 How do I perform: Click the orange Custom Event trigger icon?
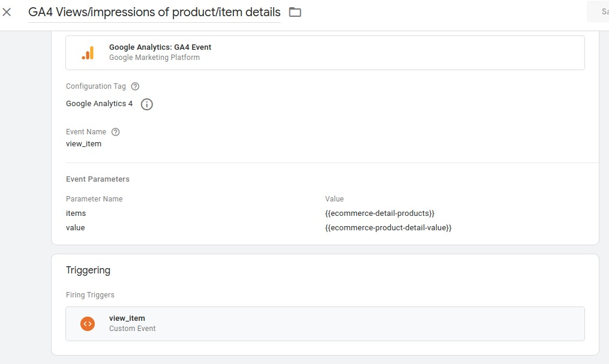tap(88, 324)
